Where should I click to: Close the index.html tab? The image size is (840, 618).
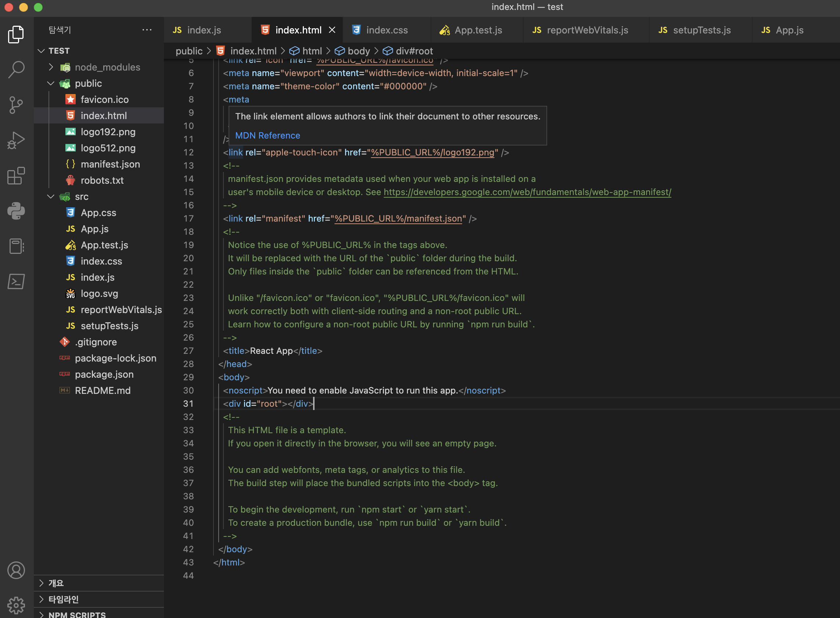pyautogui.click(x=332, y=30)
